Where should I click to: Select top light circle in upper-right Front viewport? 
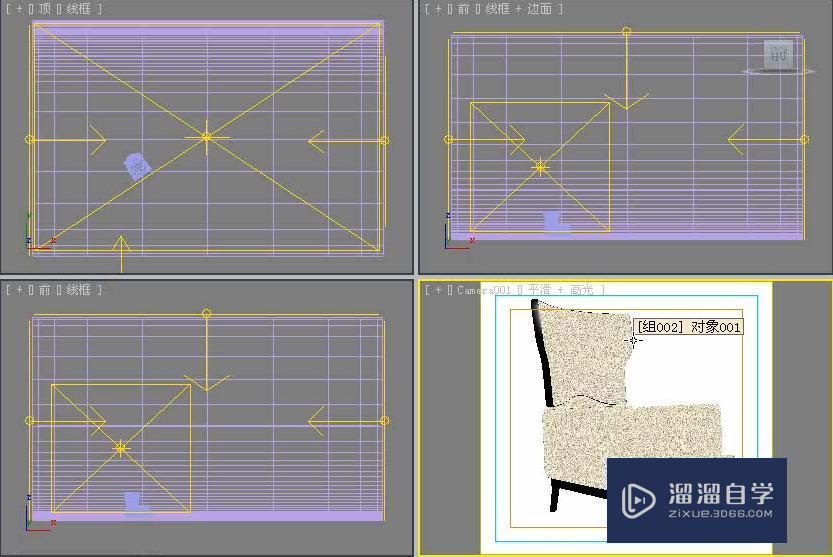pos(627,32)
